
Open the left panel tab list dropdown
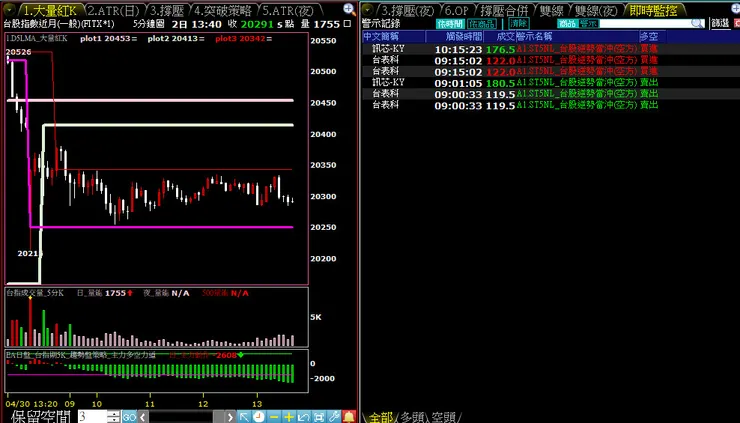point(9,9)
